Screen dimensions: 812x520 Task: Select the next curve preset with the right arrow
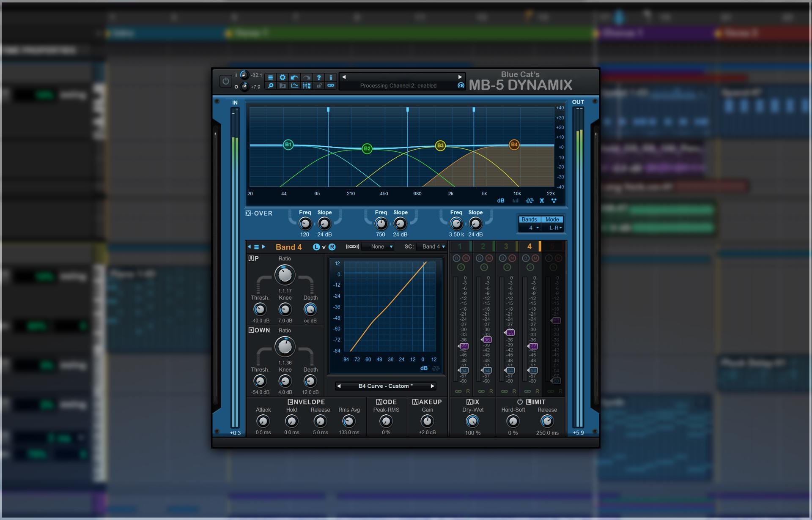432,386
